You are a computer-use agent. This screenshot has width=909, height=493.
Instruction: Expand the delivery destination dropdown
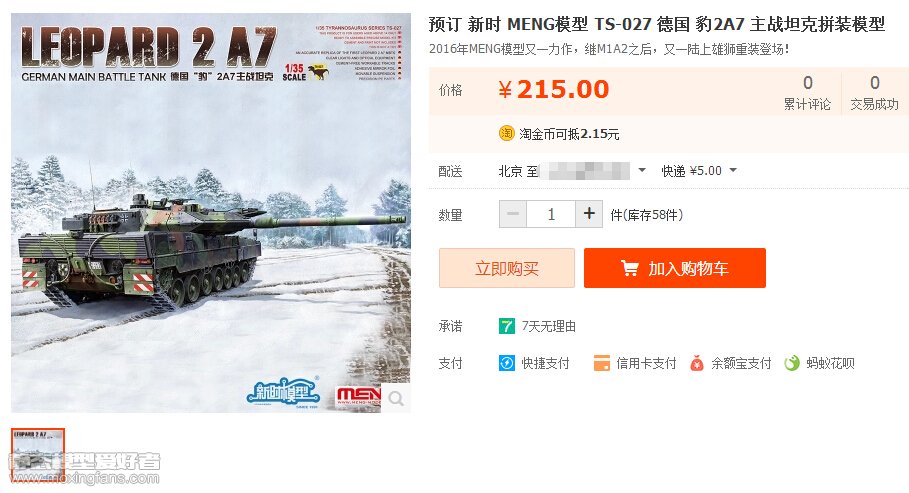[642, 170]
